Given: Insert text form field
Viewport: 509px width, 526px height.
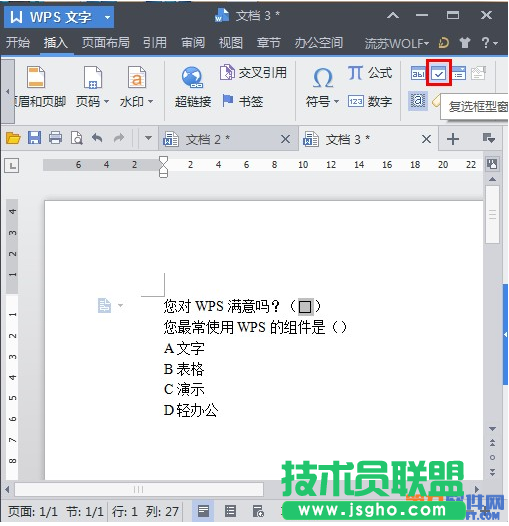Looking at the screenshot, I should [418, 73].
